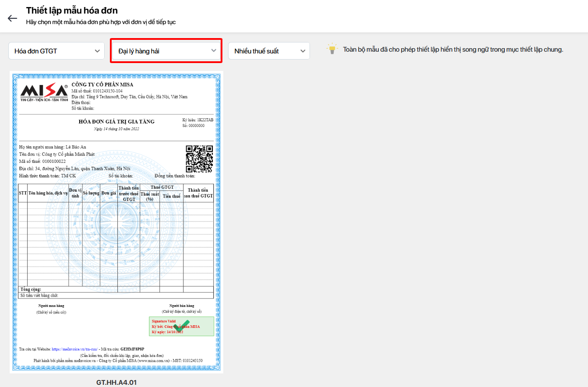Click the QR code on the invoice
588x387 pixels.
click(199, 159)
